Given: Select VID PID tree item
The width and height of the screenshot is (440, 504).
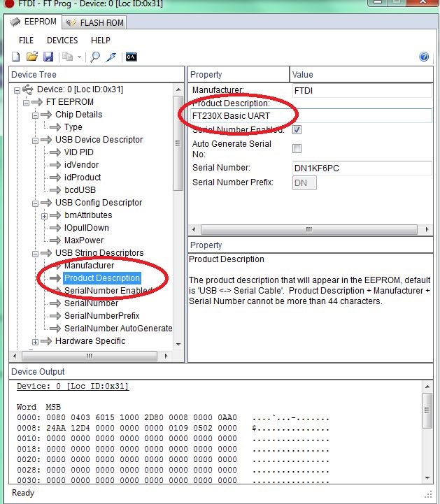Looking at the screenshot, I should pos(79,152).
